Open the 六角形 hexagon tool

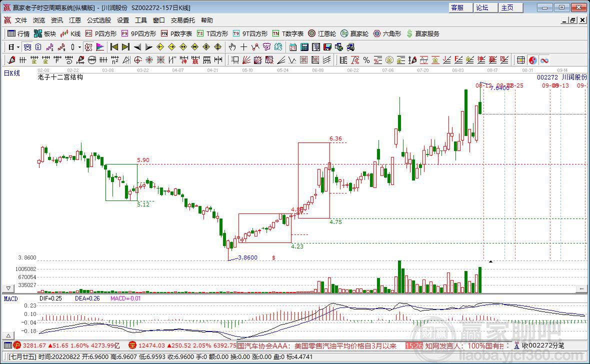(x=387, y=33)
